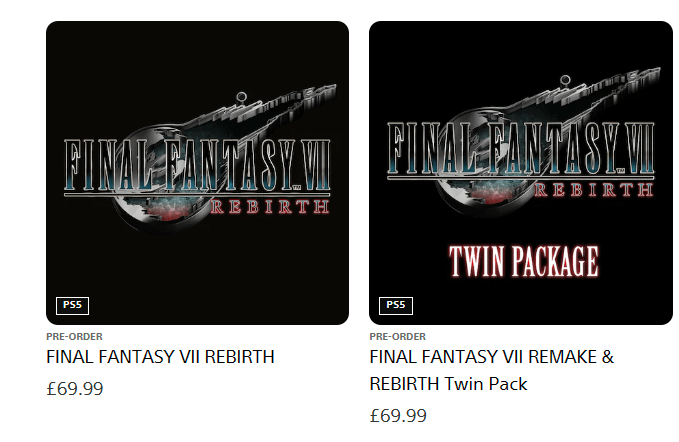Click the ring atop the left cover's meteor
Viewport: 679px width, 442px height.
[x=241, y=97]
